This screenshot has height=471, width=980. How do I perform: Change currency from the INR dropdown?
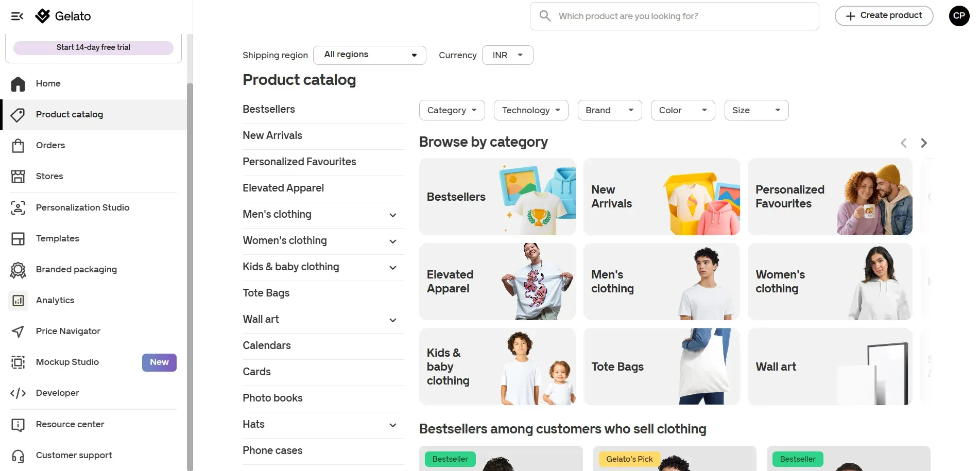pyautogui.click(x=507, y=55)
